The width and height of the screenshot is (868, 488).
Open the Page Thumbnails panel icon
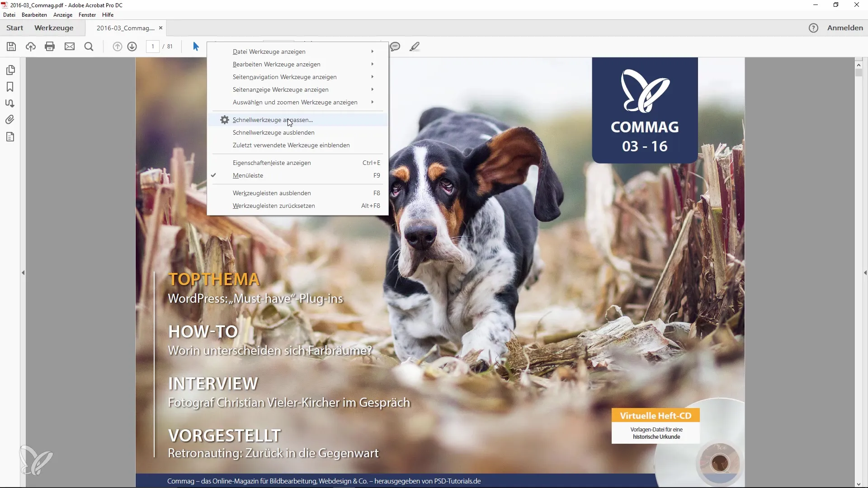(10, 70)
